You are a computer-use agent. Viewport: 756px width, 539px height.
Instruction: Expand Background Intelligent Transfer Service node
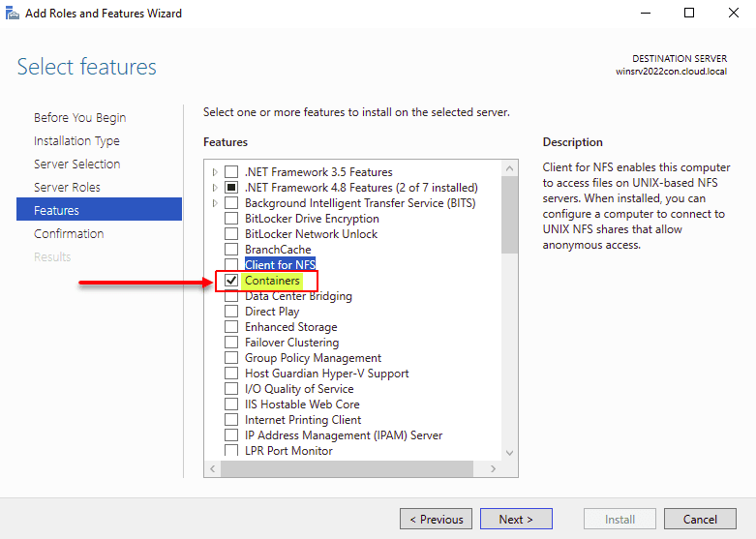tap(215, 203)
